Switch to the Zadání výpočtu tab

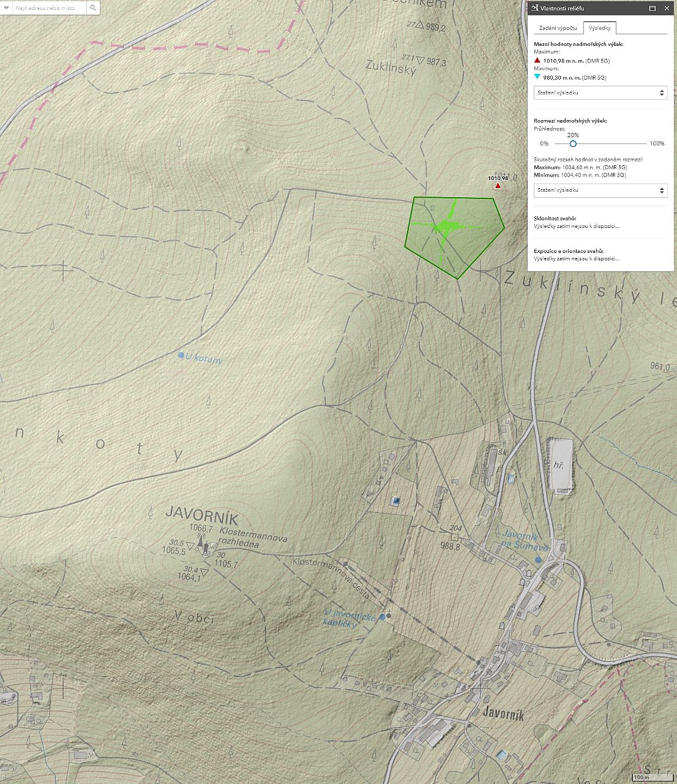pyautogui.click(x=558, y=28)
